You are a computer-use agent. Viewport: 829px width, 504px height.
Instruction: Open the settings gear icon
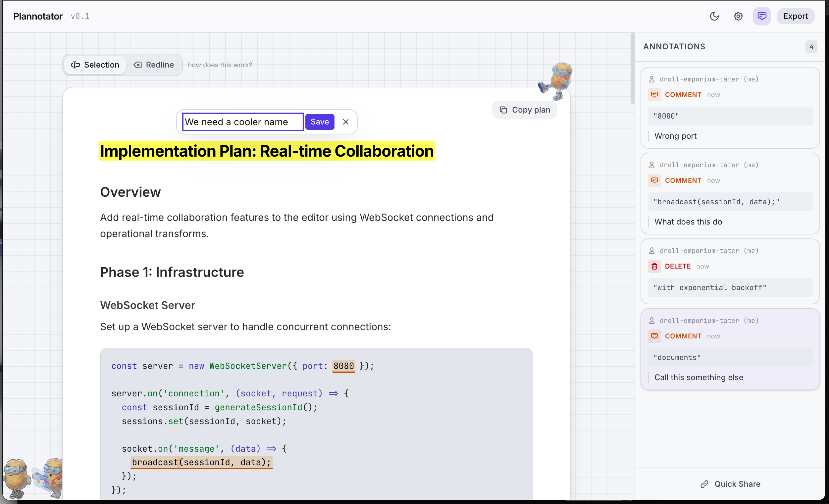[x=738, y=16]
